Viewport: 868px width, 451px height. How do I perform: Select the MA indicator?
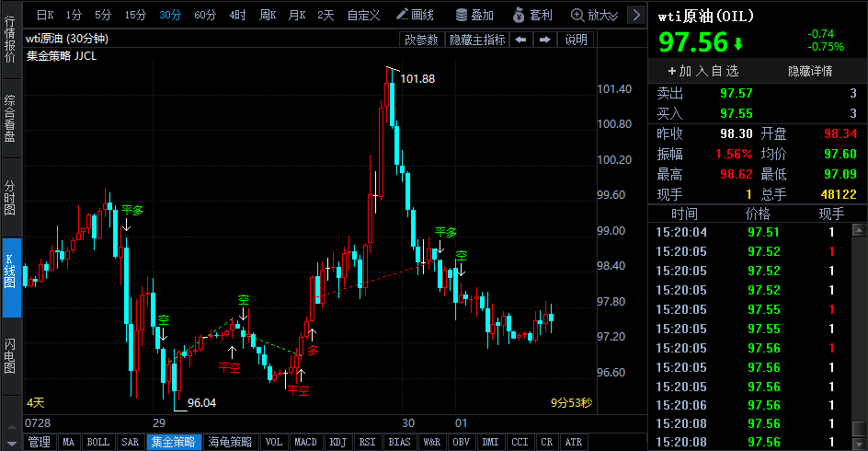pos(69,442)
